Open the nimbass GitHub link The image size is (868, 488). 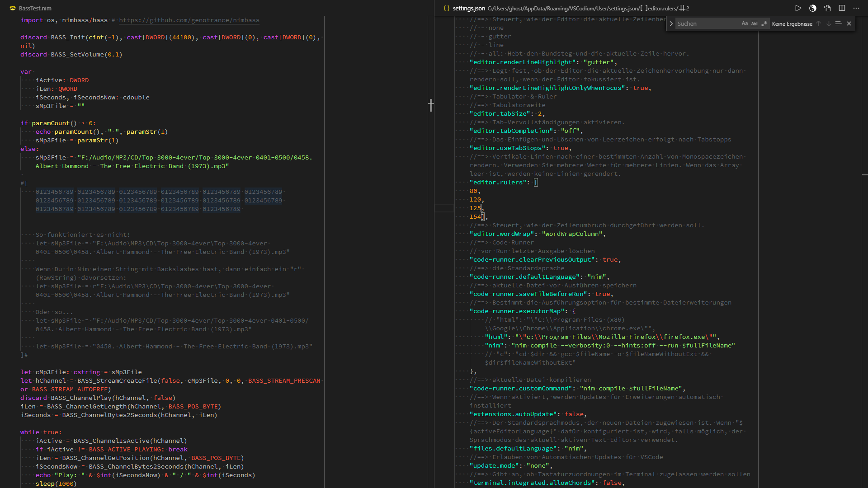pyautogui.click(x=189, y=20)
